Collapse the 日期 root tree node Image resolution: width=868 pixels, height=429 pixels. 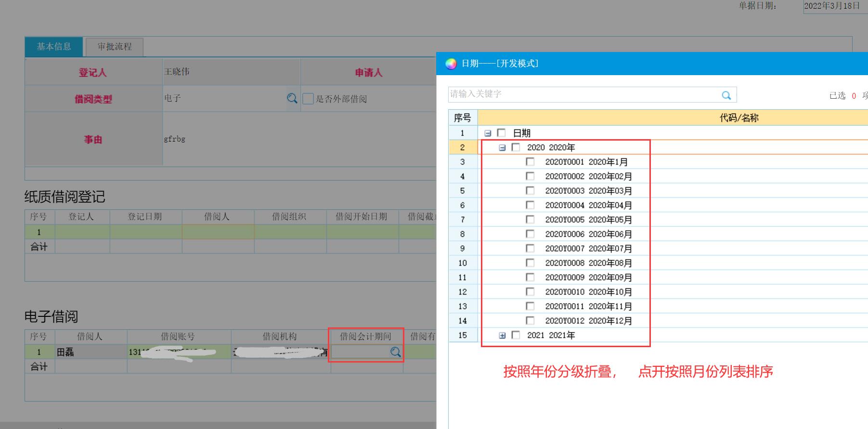point(488,133)
